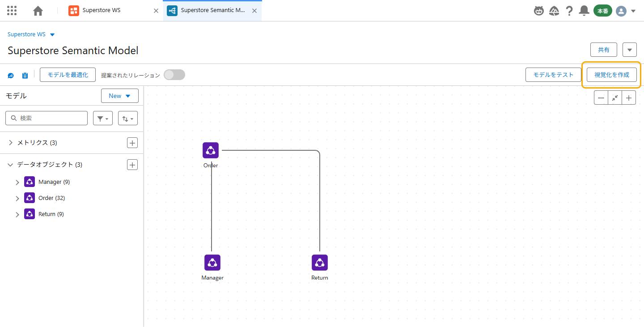Open the Trailhead mountain icon

click(554, 11)
